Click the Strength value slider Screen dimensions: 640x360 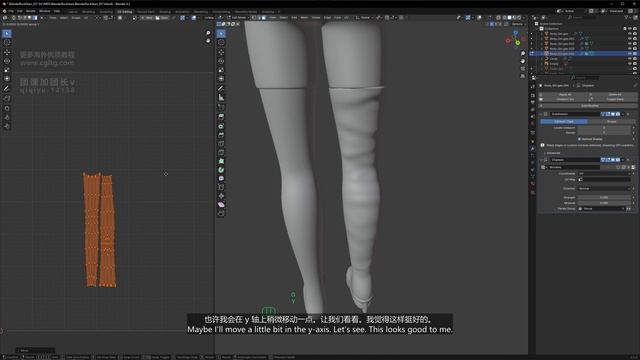click(604, 198)
